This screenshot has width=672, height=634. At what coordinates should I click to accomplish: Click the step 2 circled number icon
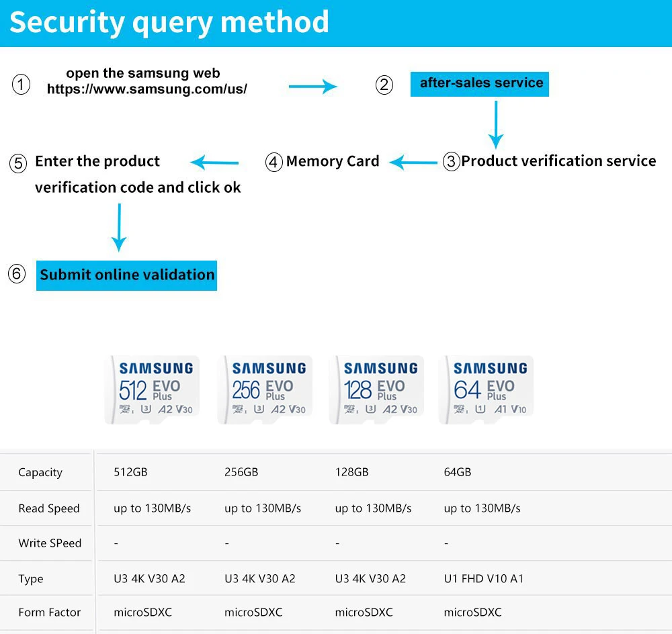384,85
